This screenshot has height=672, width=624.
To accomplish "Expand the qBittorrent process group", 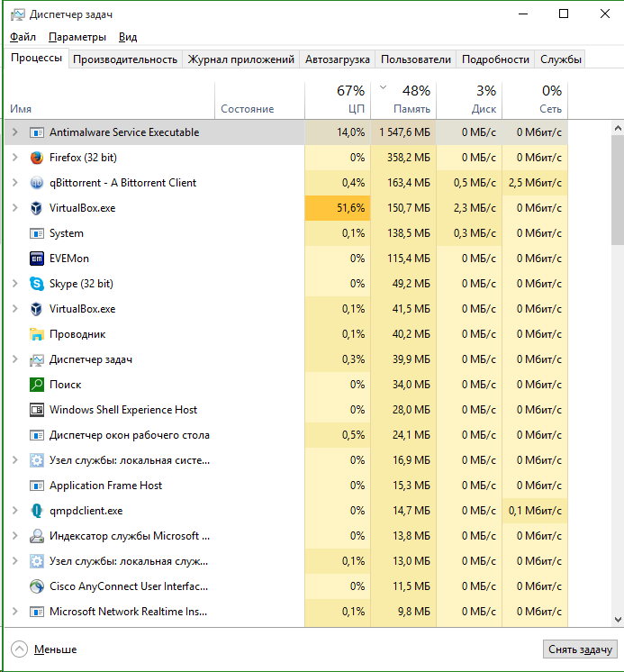I will click(15, 183).
